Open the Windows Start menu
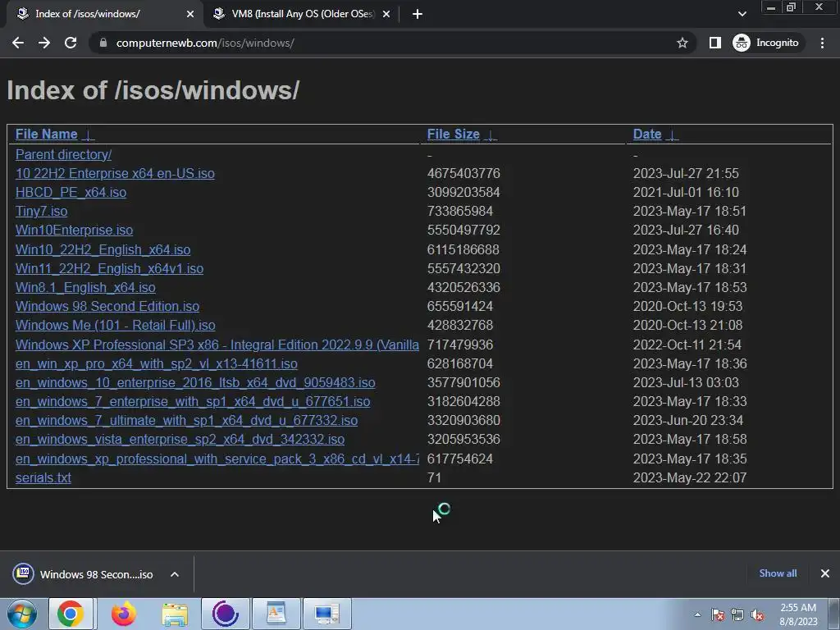The height and width of the screenshot is (630, 840). point(22,614)
